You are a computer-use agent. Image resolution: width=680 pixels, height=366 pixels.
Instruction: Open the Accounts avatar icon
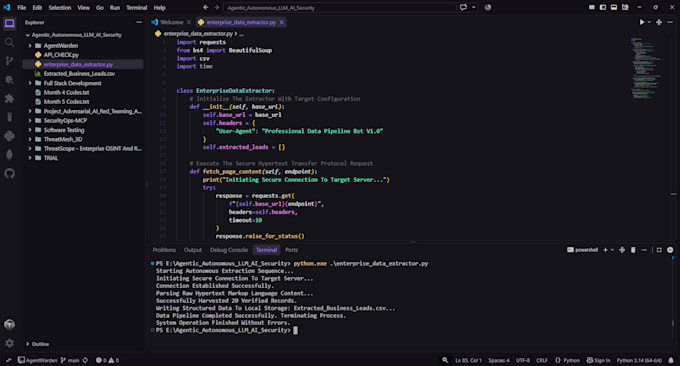[10, 324]
